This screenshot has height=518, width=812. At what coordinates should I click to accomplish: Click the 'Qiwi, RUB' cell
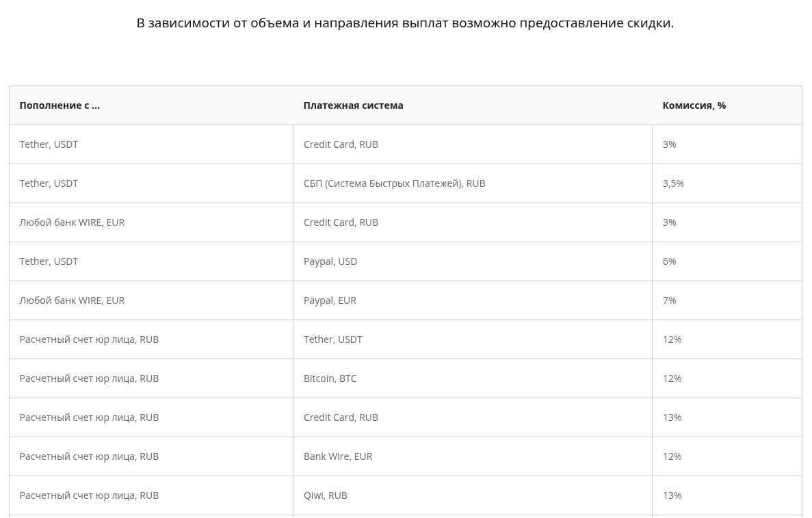(x=325, y=495)
